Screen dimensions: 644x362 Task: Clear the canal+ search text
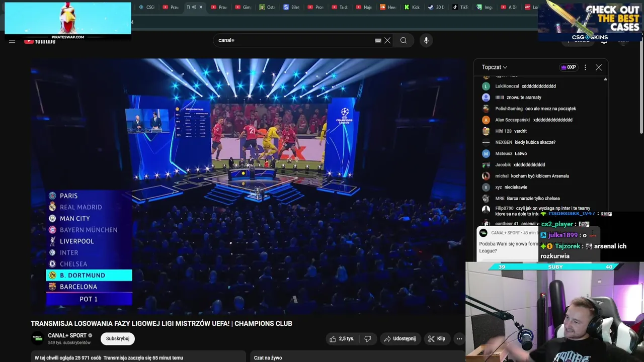(387, 40)
